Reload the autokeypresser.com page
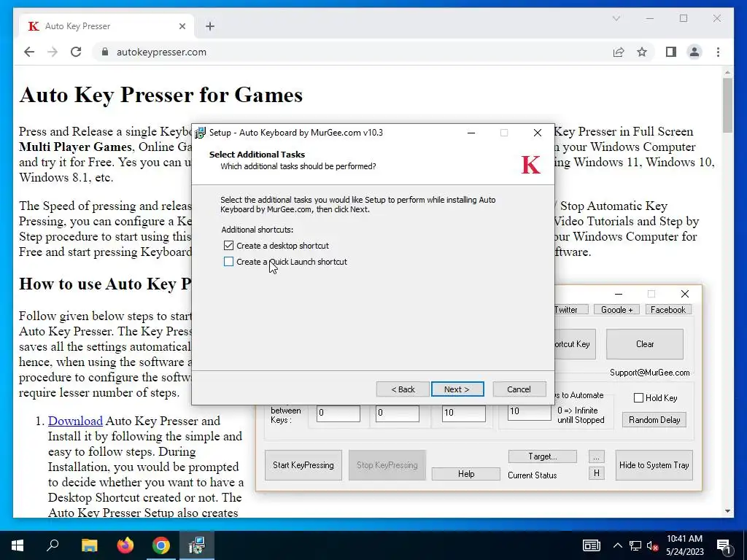747x560 pixels. pos(76,52)
